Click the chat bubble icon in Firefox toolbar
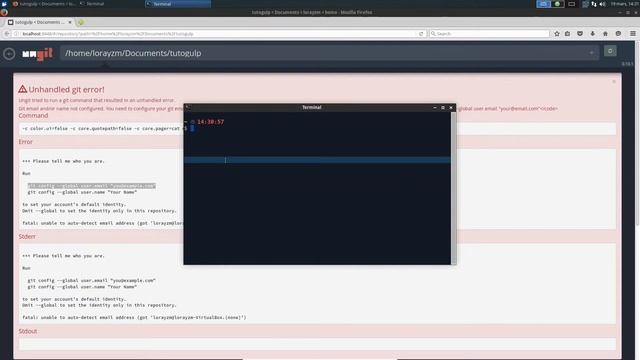This screenshot has width=640, height=360. (618, 34)
